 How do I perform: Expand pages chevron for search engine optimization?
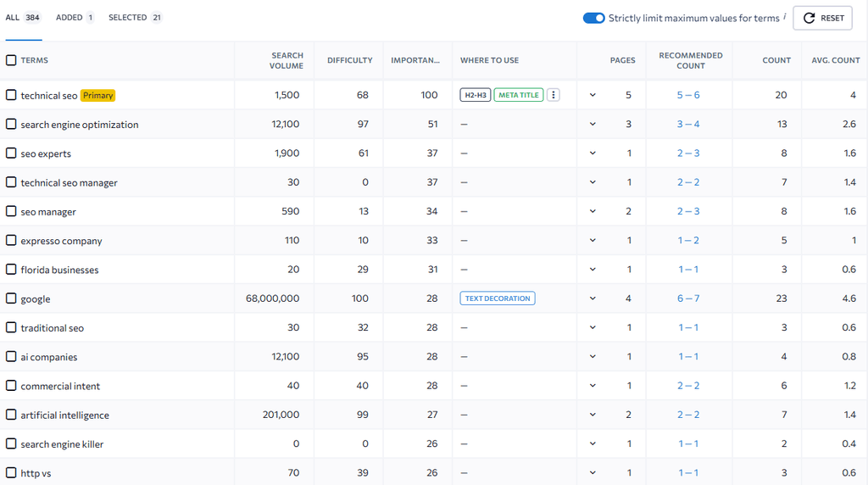pos(593,124)
